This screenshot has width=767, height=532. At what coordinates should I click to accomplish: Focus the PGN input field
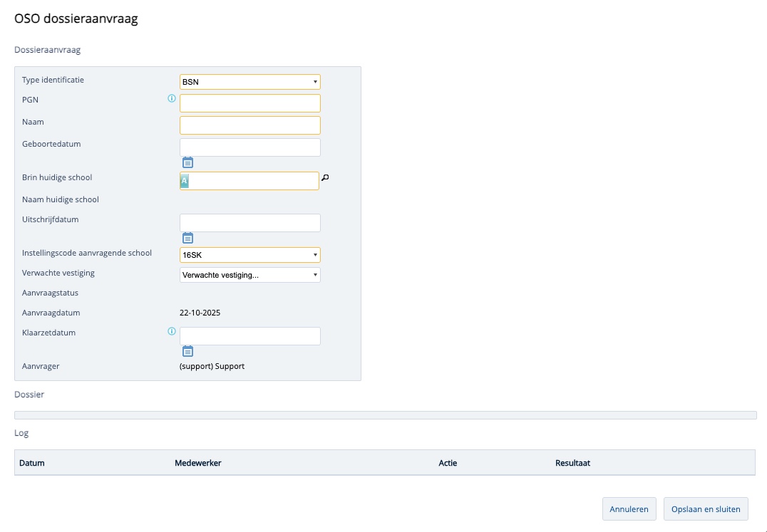pos(249,103)
